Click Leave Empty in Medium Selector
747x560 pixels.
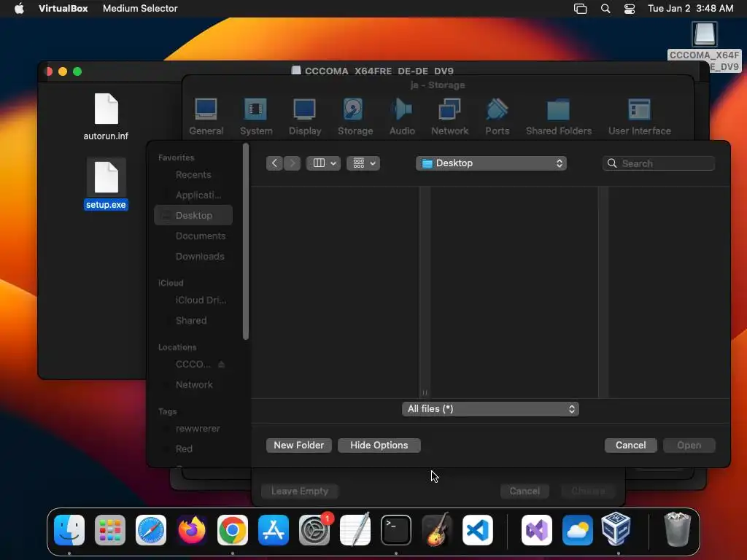tap(300, 491)
